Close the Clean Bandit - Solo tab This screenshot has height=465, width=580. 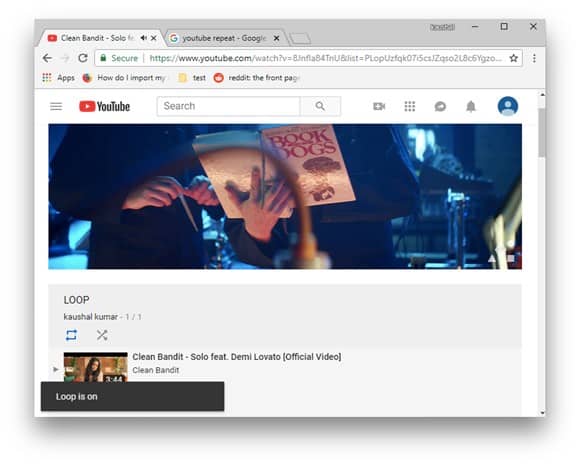[154, 38]
